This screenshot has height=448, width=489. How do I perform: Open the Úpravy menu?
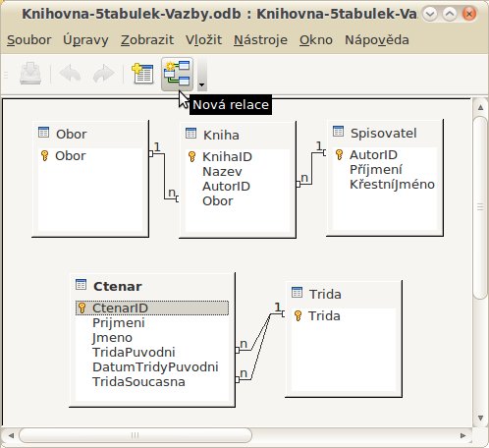coord(85,40)
